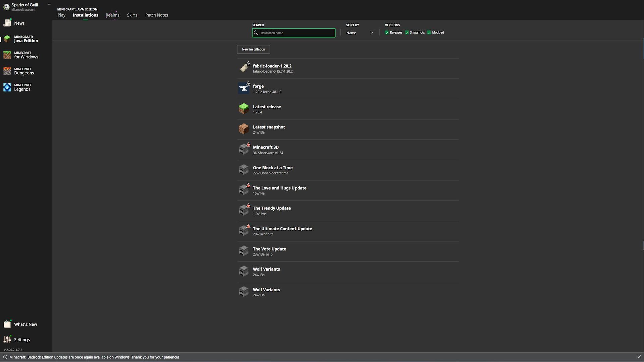
Task: Toggle the Releases versions checkbox
Action: [x=387, y=33]
